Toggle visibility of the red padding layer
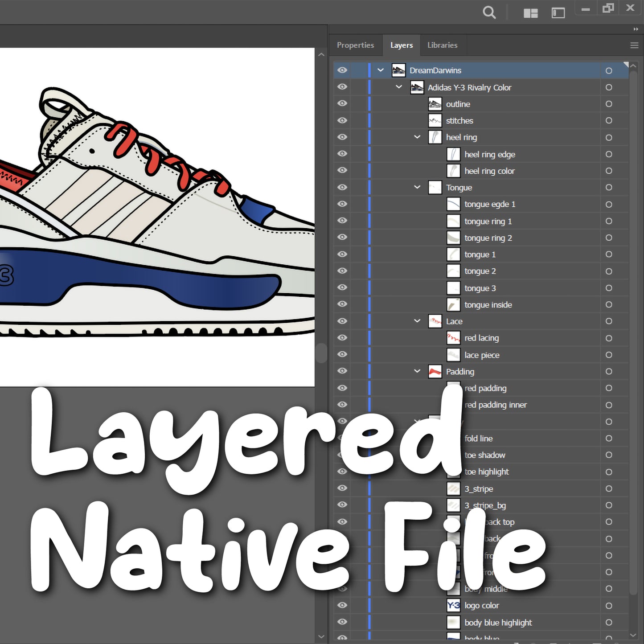This screenshot has width=644, height=644. pyautogui.click(x=342, y=388)
